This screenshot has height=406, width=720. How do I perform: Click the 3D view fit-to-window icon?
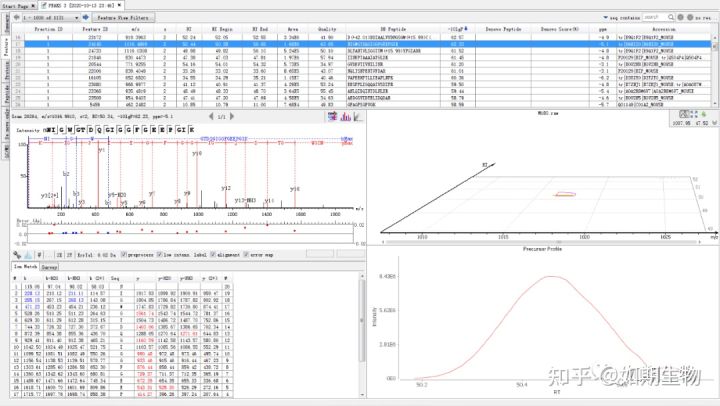click(694, 114)
